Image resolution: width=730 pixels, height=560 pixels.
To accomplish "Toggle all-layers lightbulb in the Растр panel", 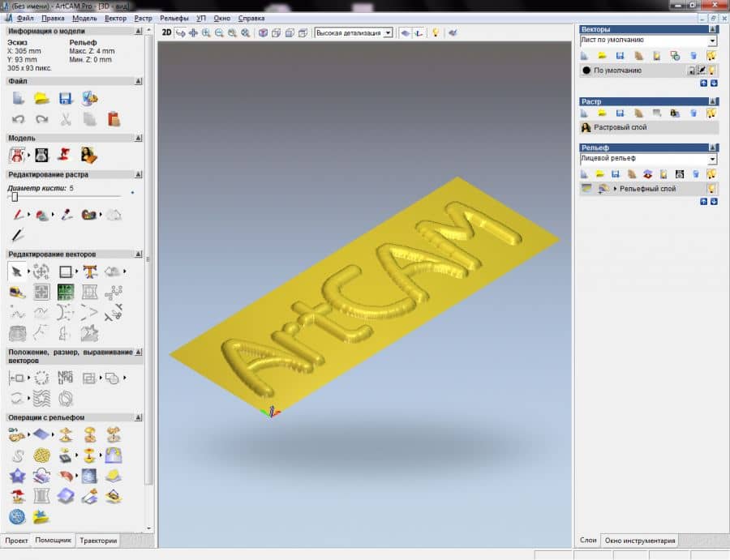I will coord(711,113).
